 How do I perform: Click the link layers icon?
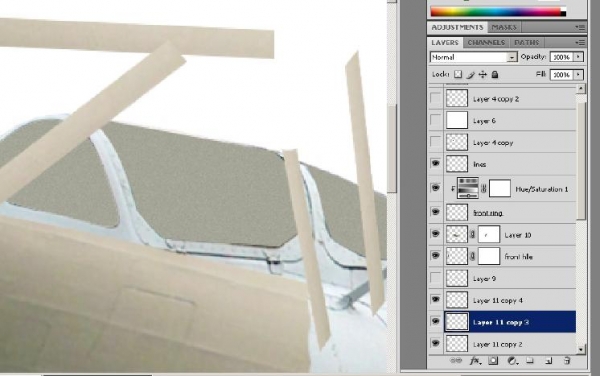tap(455, 361)
